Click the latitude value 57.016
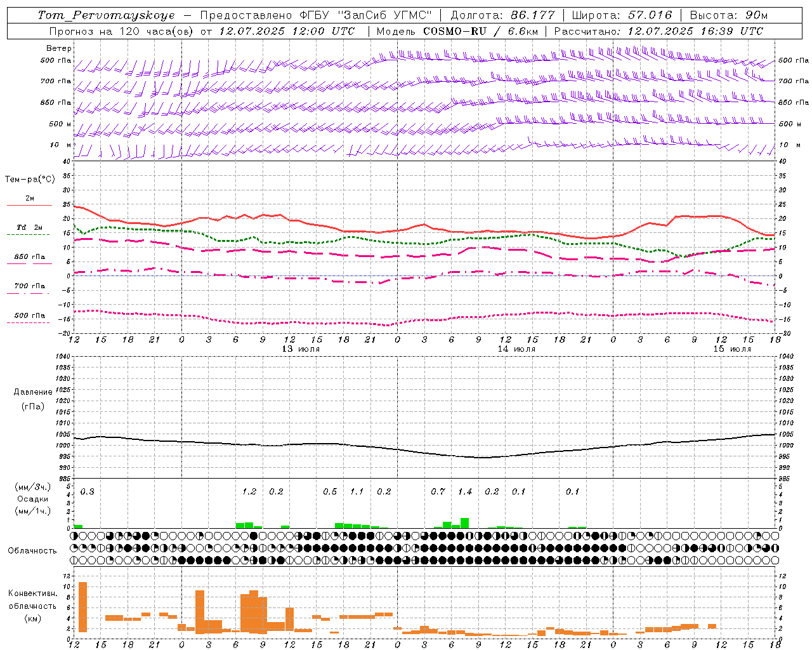 click(x=650, y=15)
